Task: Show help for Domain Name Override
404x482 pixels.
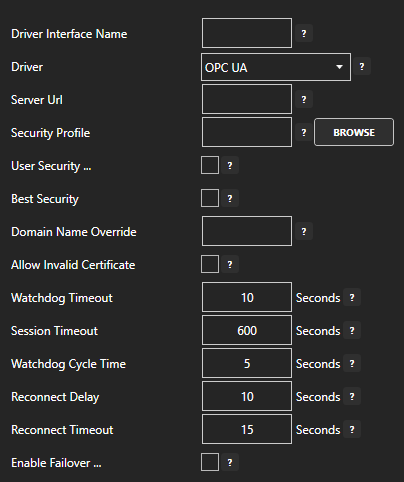Action: pos(304,232)
